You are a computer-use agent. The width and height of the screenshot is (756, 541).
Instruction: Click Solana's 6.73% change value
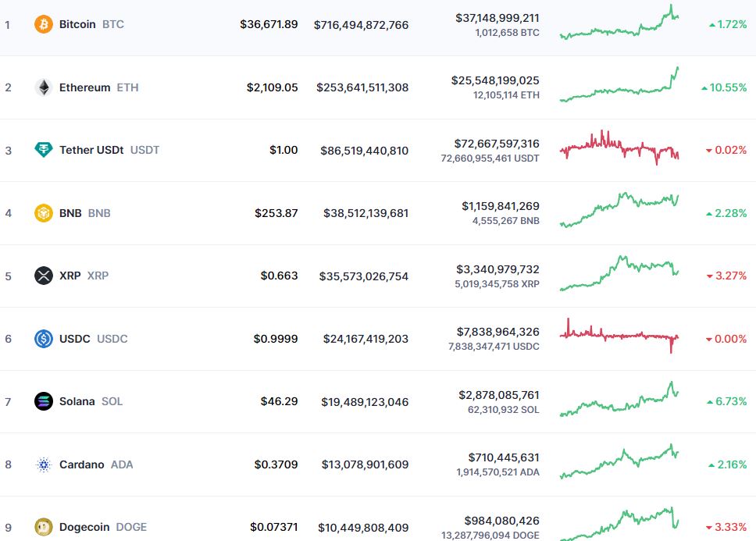(726, 401)
